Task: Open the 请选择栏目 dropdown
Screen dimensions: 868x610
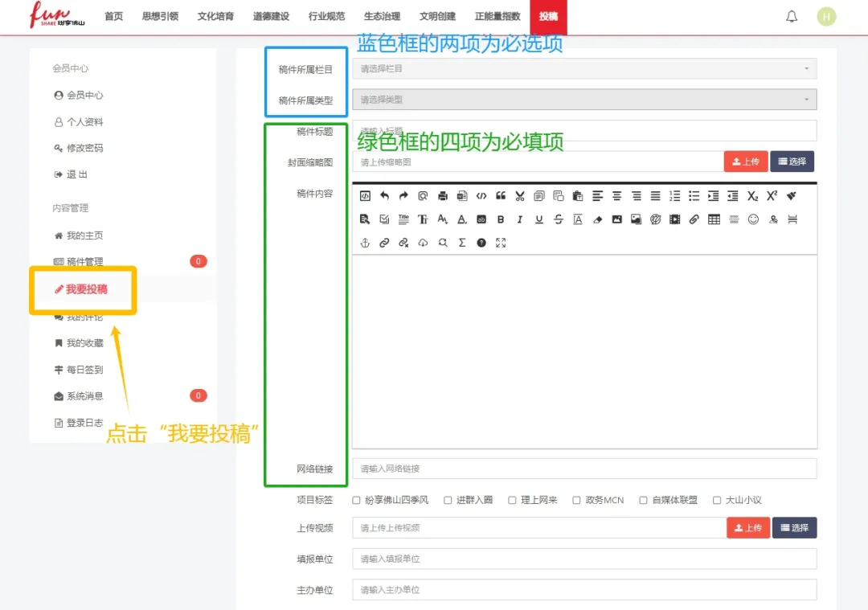Action: point(584,69)
